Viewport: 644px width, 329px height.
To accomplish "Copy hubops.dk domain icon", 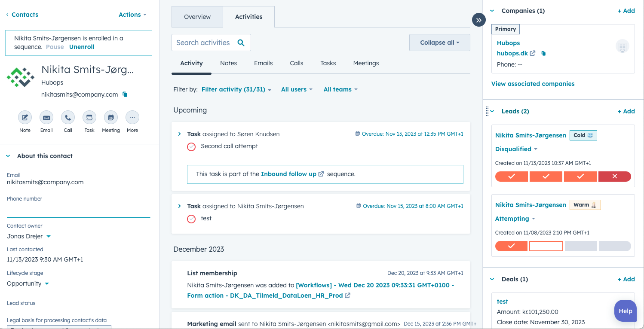I will coord(543,53).
